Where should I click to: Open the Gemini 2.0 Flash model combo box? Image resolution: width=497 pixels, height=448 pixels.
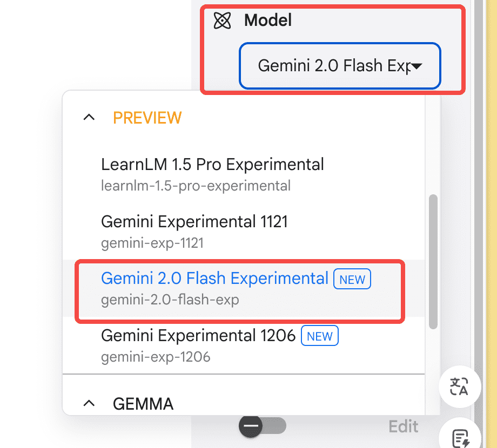340,66
